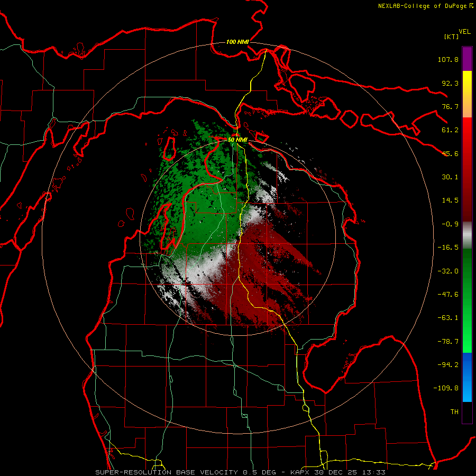Viewport: 476px width, 476px height.
Task: Click the 30.1 legend value
Action: 450,177
